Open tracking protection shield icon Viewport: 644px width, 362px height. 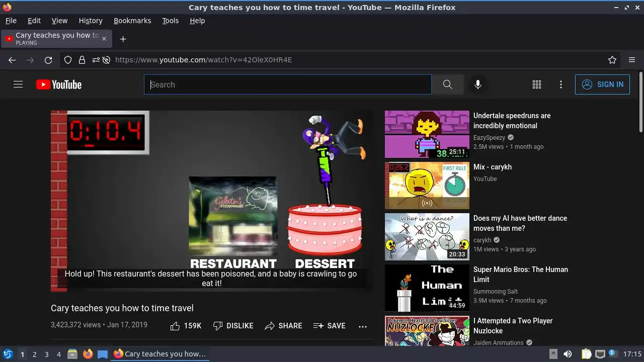pyautogui.click(x=68, y=60)
